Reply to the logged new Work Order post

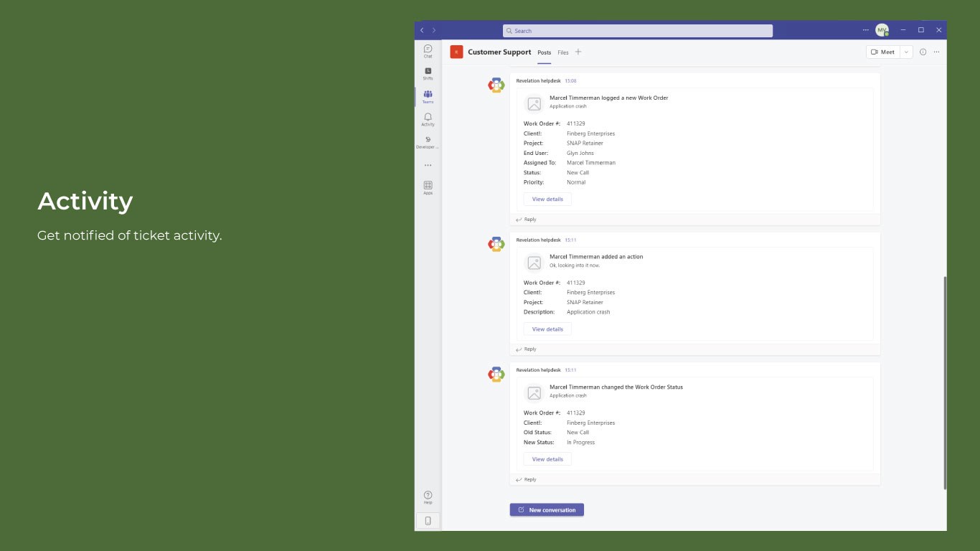[526, 220]
